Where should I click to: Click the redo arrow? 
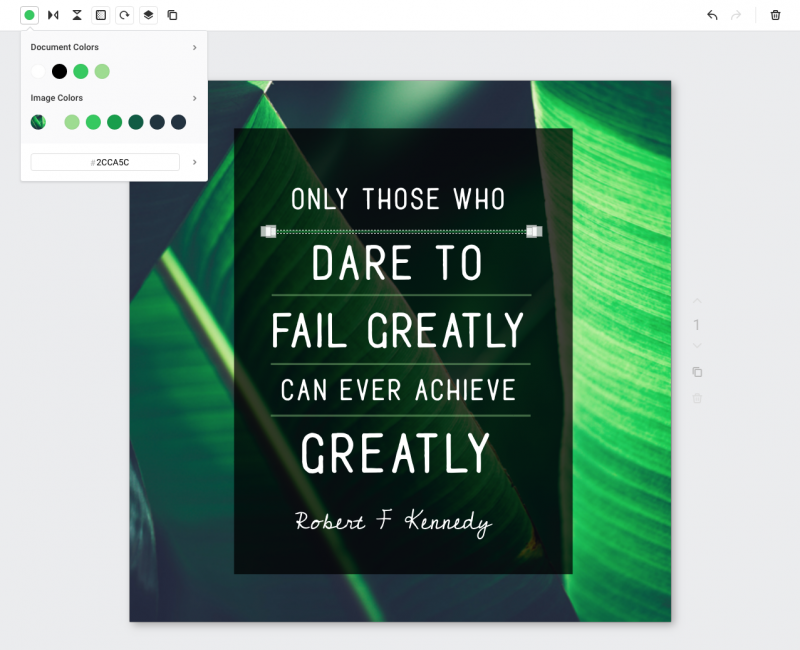click(736, 15)
